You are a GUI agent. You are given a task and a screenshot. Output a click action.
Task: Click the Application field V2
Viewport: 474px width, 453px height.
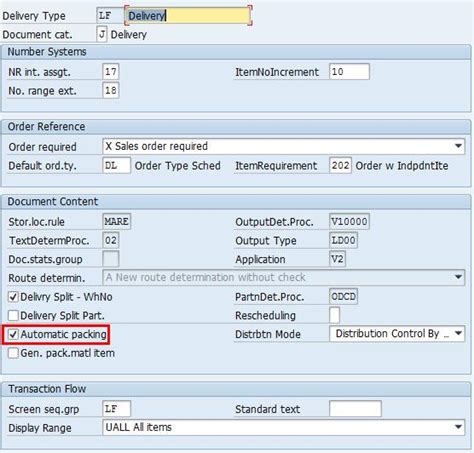[337, 259]
